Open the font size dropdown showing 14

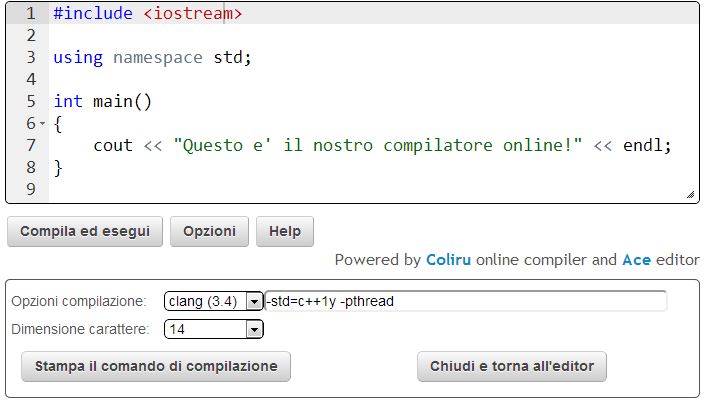point(213,329)
